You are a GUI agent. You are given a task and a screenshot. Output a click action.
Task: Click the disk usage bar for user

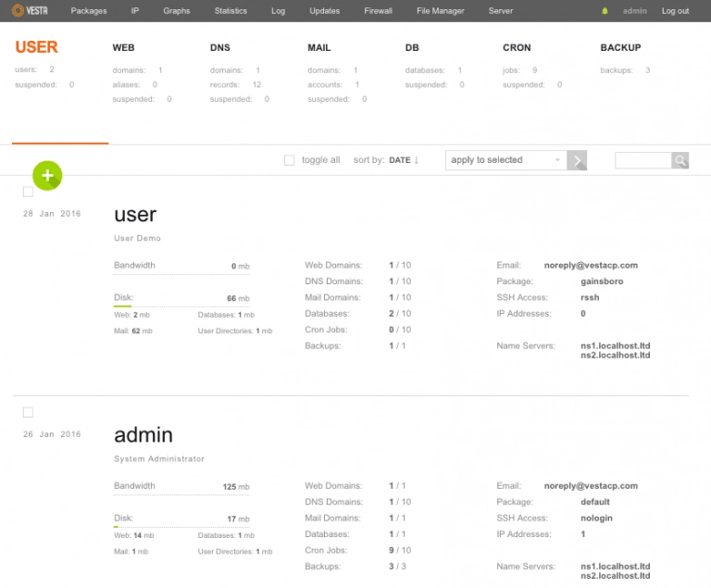[x=181, y=307]
